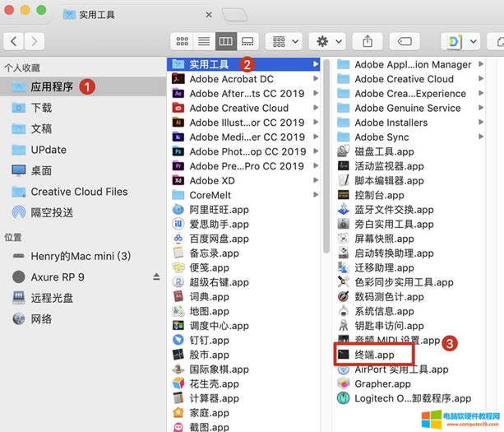
Task: Select 磁盘工具.app icon
Action: (x=344, y=151)
